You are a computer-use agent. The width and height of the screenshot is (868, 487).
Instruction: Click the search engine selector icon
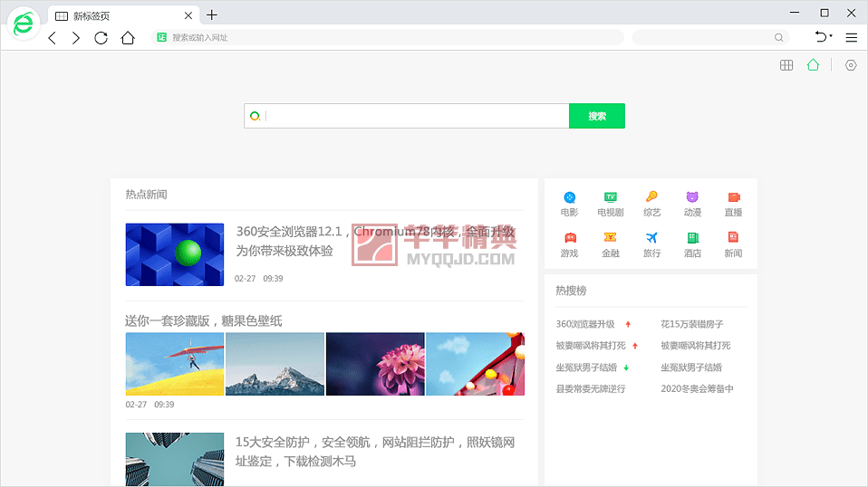pos(255,116)
